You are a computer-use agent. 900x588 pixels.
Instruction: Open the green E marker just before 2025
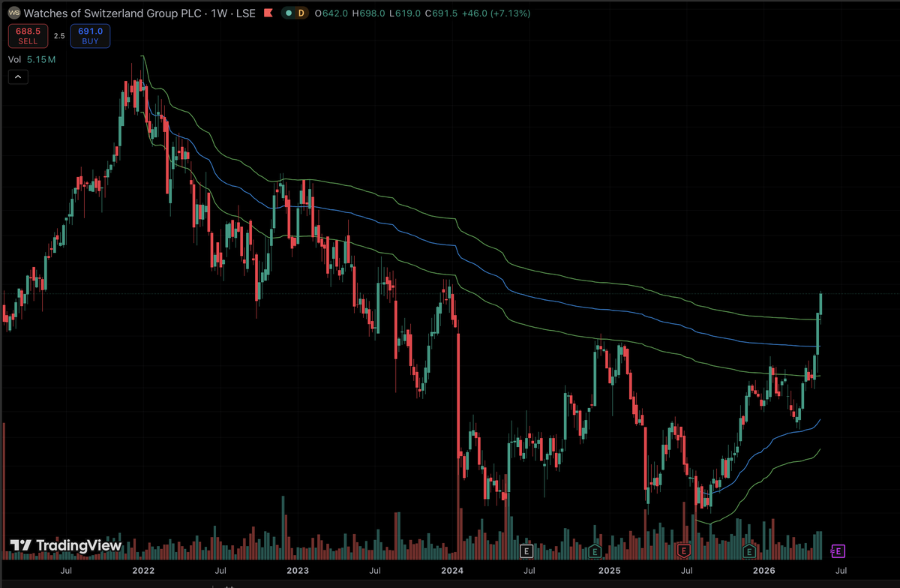click(595, 551)
